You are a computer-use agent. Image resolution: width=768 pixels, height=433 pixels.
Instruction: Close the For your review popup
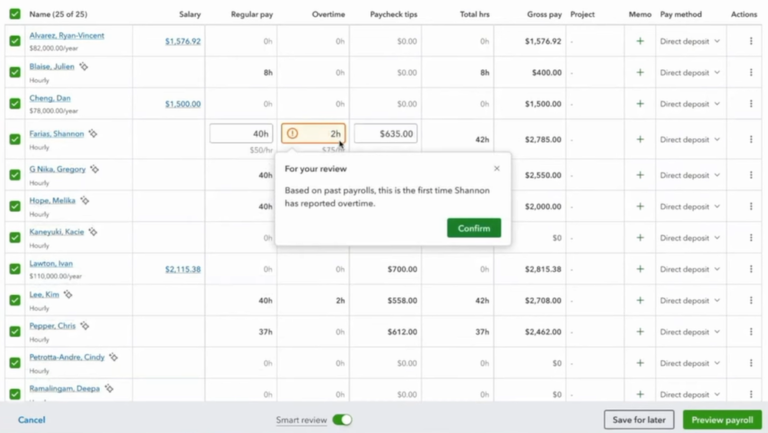coord(497,168)
